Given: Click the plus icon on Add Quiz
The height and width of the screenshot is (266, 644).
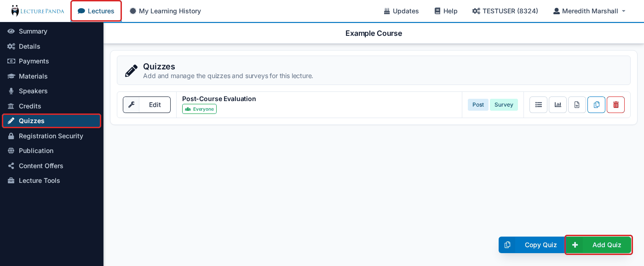Looking at the screenshot, I should pos(575,245).
